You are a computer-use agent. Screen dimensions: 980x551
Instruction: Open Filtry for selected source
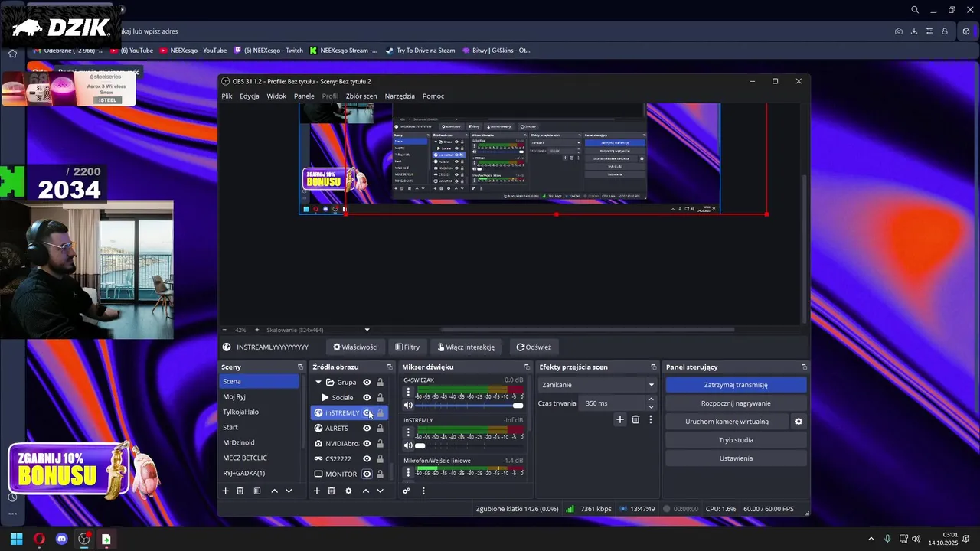(407, 347)
